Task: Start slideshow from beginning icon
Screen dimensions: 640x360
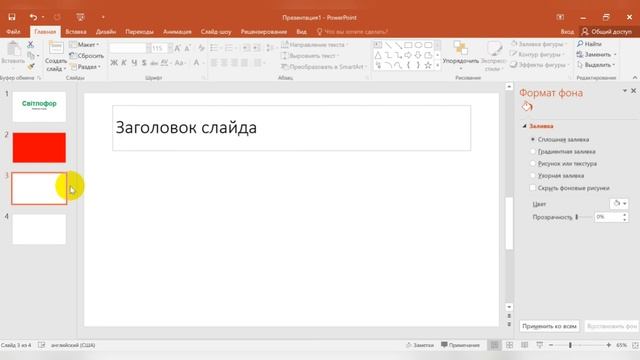Action: pyautogui.click(x=80, y=17)
